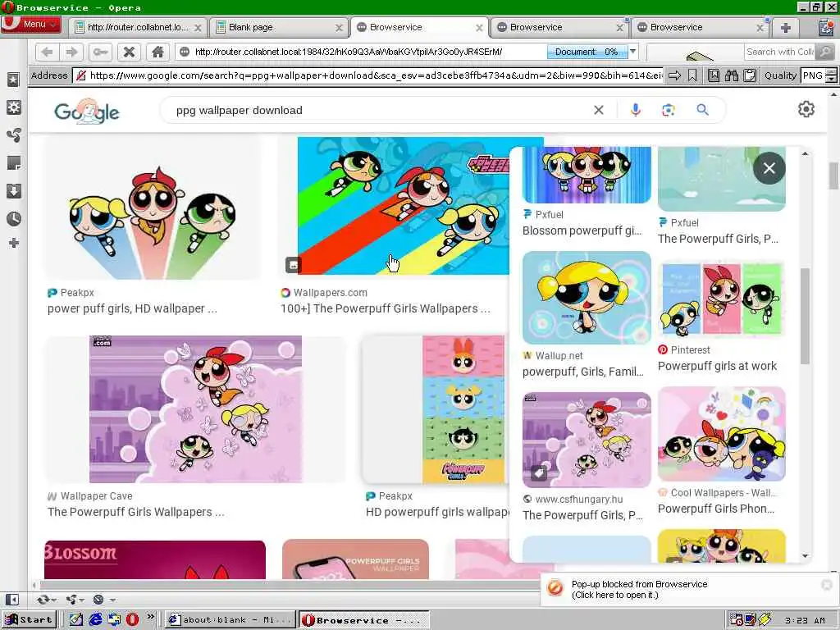Click the PNG quality field

tap(813, 75)
